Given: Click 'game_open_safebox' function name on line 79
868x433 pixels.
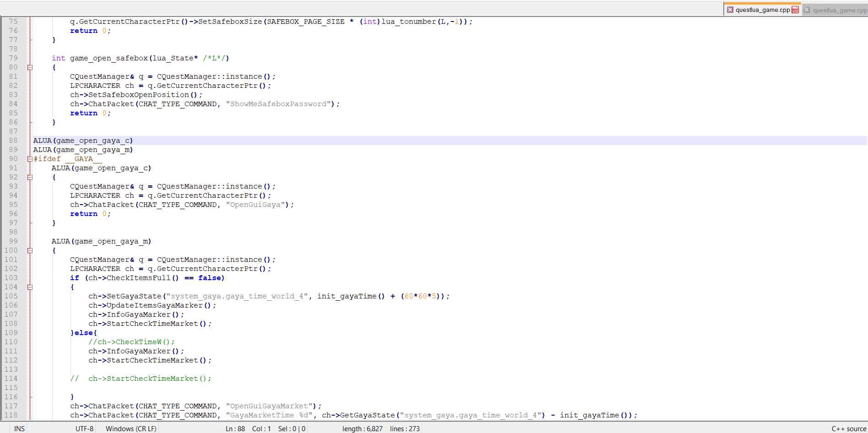Looking at the screenshot, I should click(108, 58).
